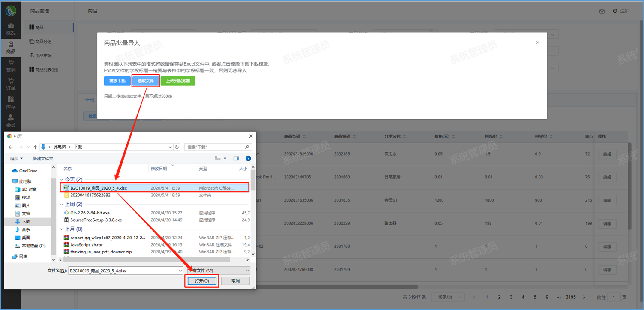This screenshot has height=310, width=644.
Task: Click the green 上传到服务器 button
Action: (x=178, y=81)
